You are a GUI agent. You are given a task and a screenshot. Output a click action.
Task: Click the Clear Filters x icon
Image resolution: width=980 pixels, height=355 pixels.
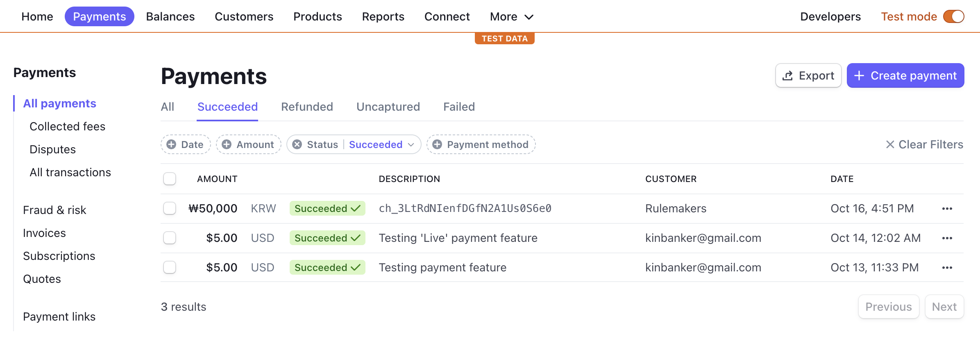(890, 145)
